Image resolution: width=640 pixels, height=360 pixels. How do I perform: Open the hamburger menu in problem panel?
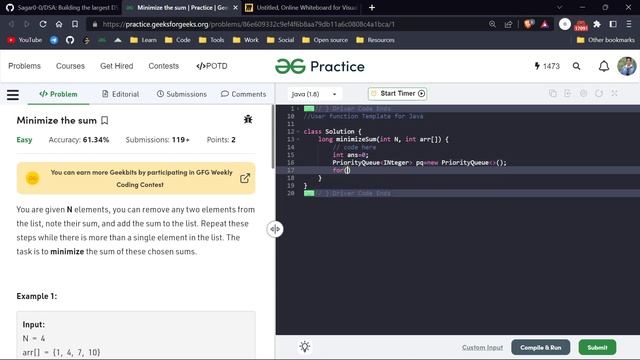tap(13, 95)
